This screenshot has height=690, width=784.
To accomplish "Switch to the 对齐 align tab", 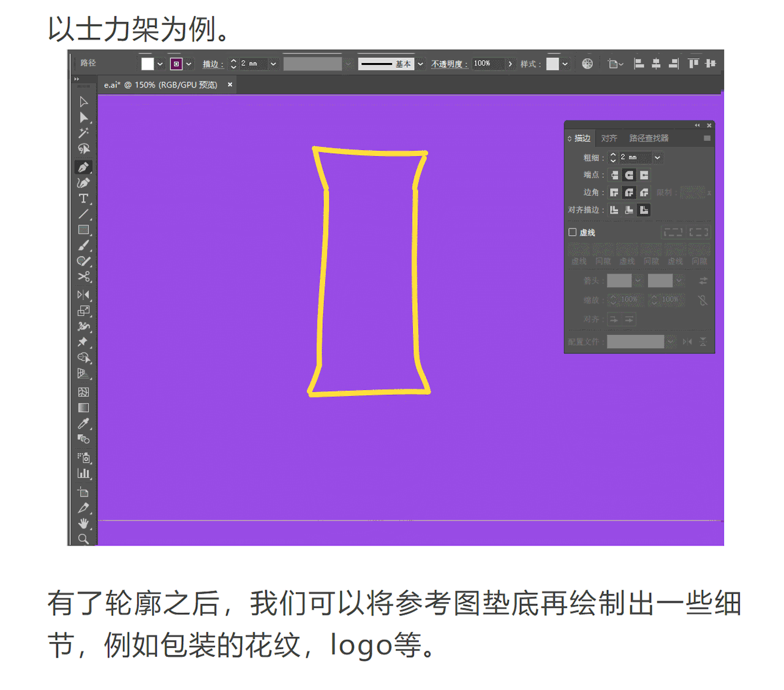I will [609, 138].
